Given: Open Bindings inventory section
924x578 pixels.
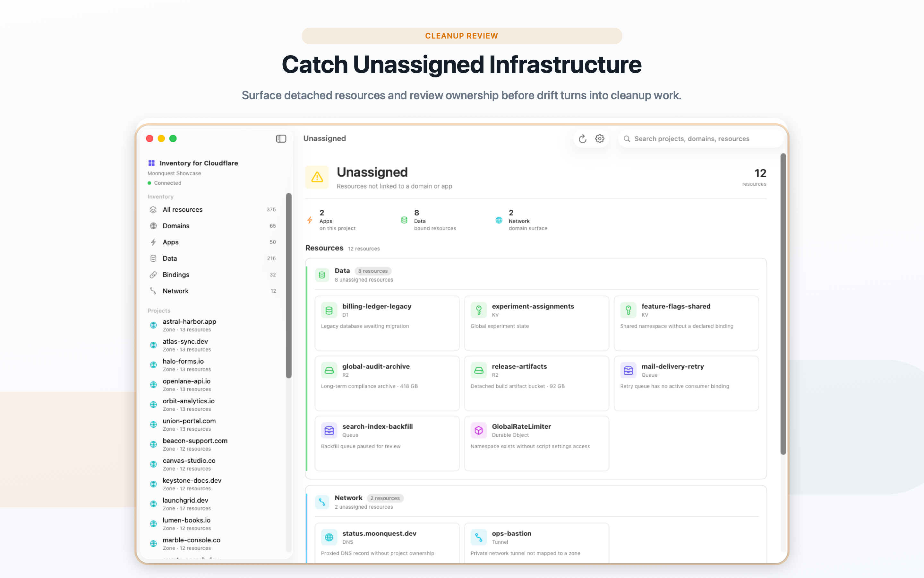Looking at the screenshot, I should click(213, 275).
